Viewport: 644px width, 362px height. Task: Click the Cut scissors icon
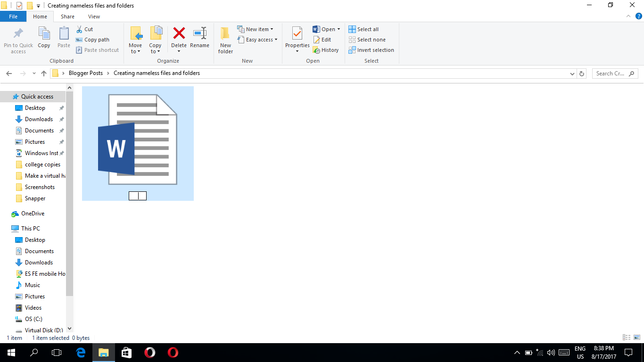[80, 29]
